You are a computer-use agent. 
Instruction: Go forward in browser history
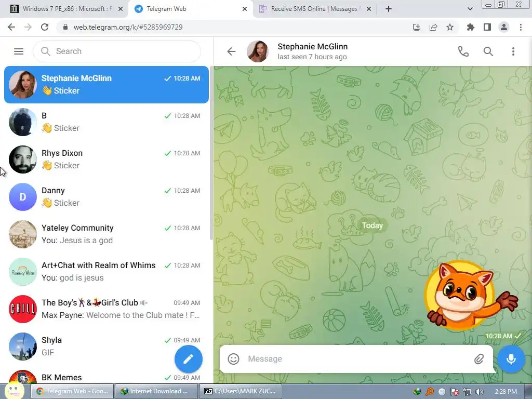tap(28, 27)
